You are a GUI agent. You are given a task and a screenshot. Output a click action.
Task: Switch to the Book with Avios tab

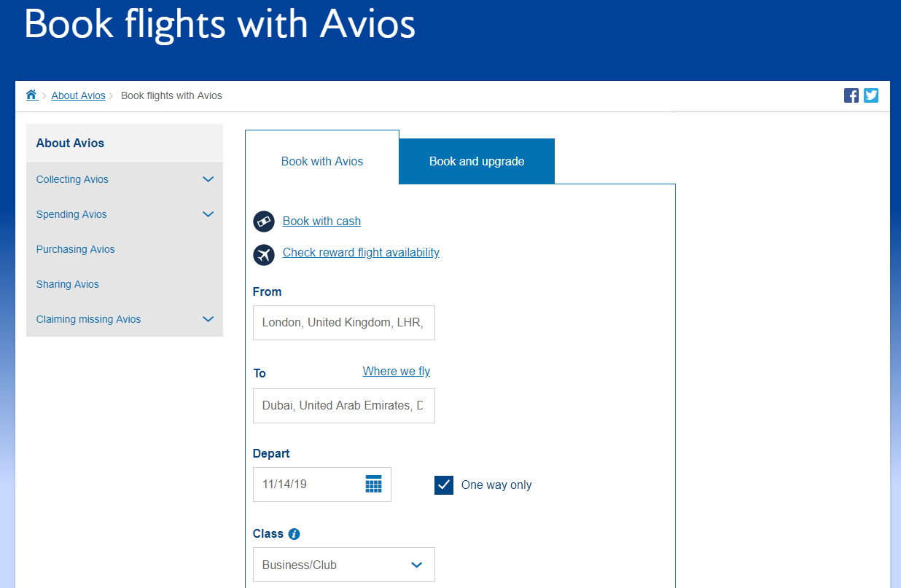[322, 161]
